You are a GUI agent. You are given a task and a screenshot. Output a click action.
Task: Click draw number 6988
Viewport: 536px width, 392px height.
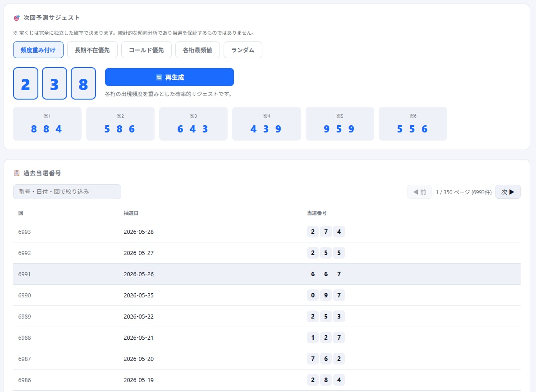pos(25,337)
